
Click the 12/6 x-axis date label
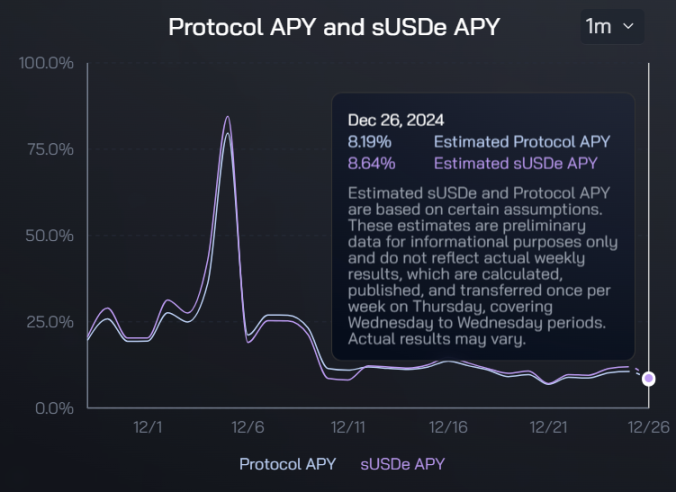[x=247, y=427]
